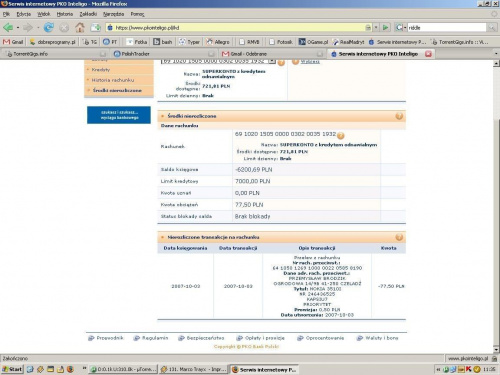This screenshot has width=500, height=375.
Task: Open the dobreprogramy.pl bookmark
Action: [53, 42]
